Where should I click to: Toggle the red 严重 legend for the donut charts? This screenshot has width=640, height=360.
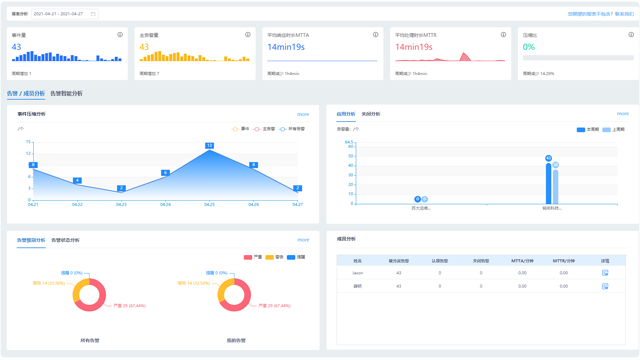tap(253, 257)
